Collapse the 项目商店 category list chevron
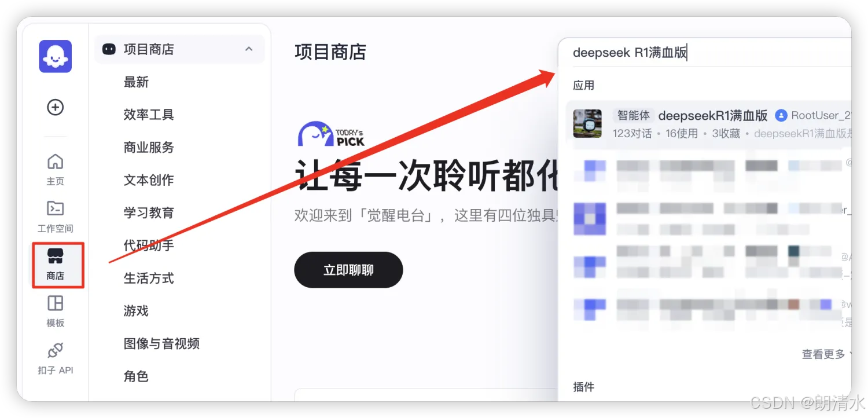 coord(249,49)
